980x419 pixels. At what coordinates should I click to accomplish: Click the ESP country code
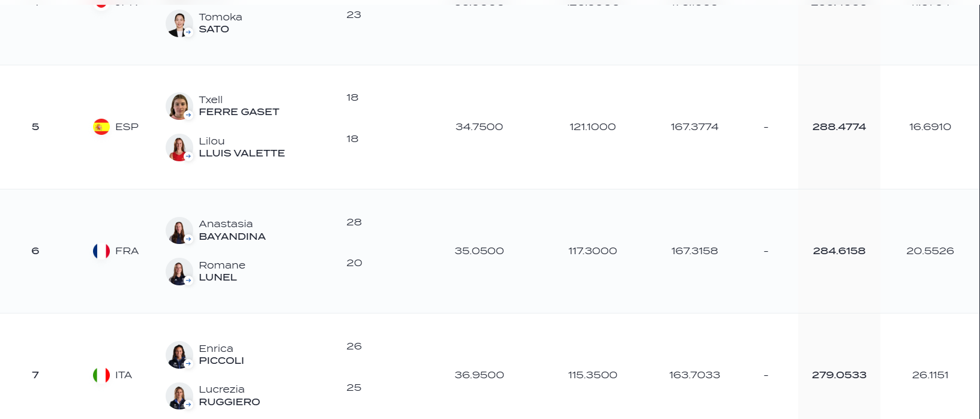(x=127, y=126)
